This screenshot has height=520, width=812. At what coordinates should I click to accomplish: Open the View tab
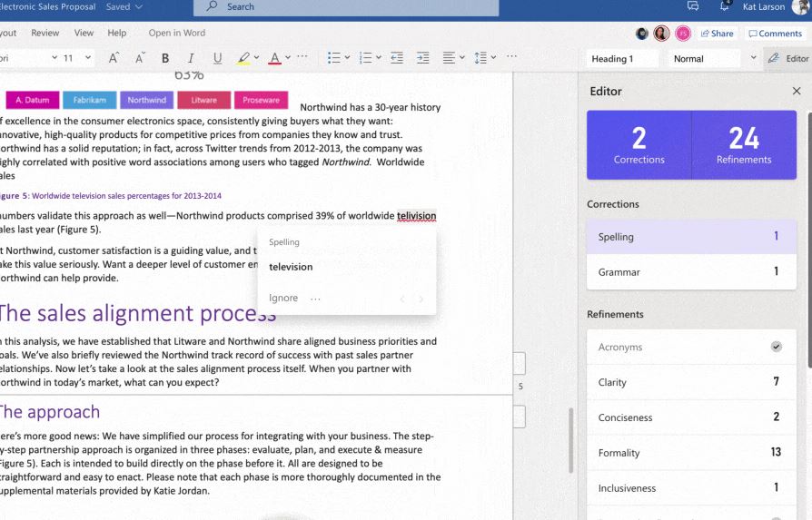tap(84, 33)
